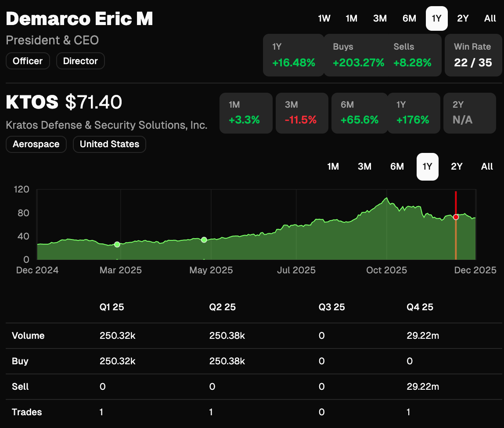The width and height of the screenshot is (504, 428).
Task: Click the Officer tag
Action: 28,61
